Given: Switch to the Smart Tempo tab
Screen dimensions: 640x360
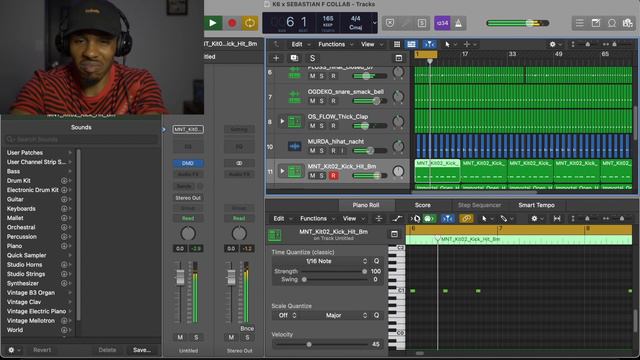Looking at the screenshot, I should (536, 205).
